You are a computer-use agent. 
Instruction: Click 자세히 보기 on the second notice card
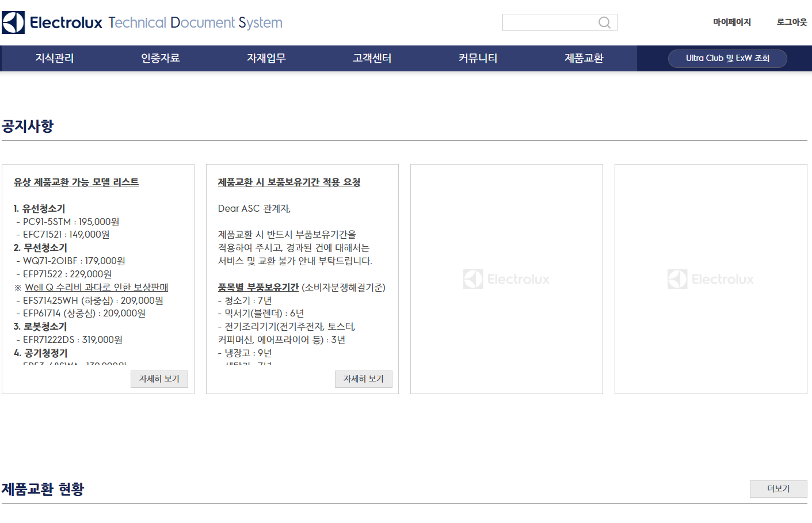363,379
